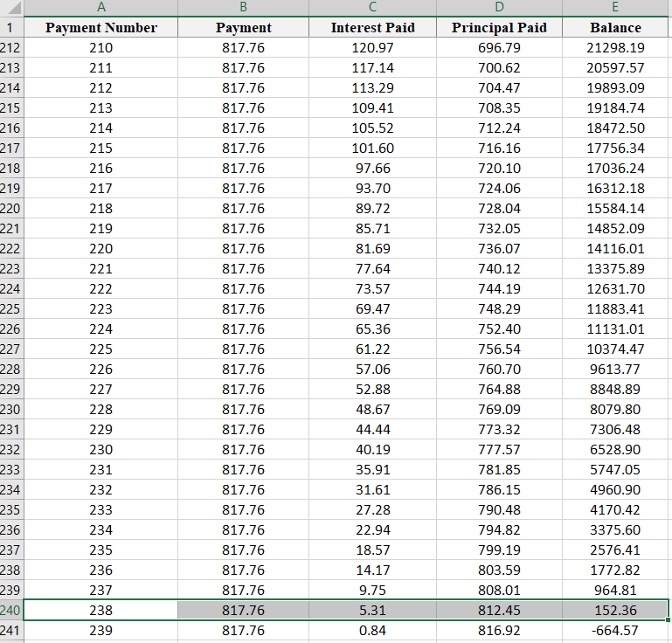
Task: Click the cell with payment number 238
Action: coord(101,610)
